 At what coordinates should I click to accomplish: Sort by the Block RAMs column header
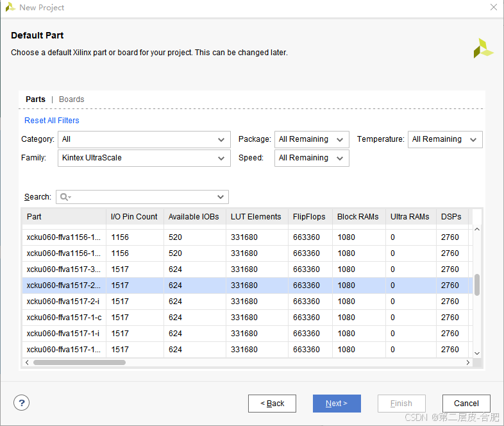click(x=358, y=217)
